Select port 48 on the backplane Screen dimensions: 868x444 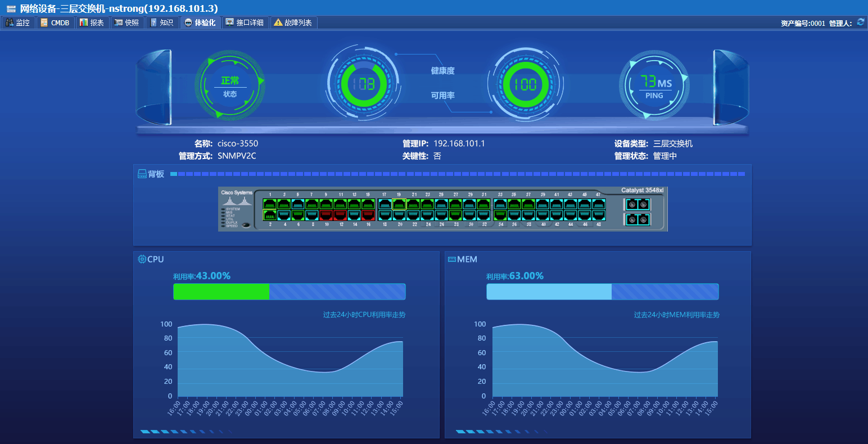(599, 215)
